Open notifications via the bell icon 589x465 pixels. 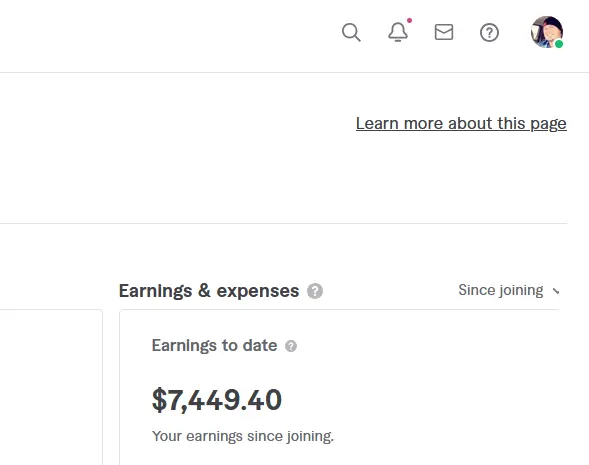tap(397, 32)
